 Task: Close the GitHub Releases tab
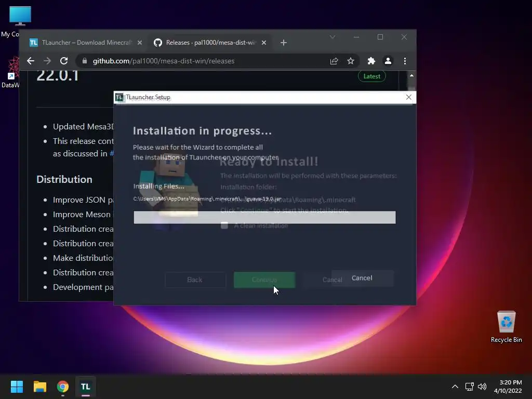(x=264, y=43)
